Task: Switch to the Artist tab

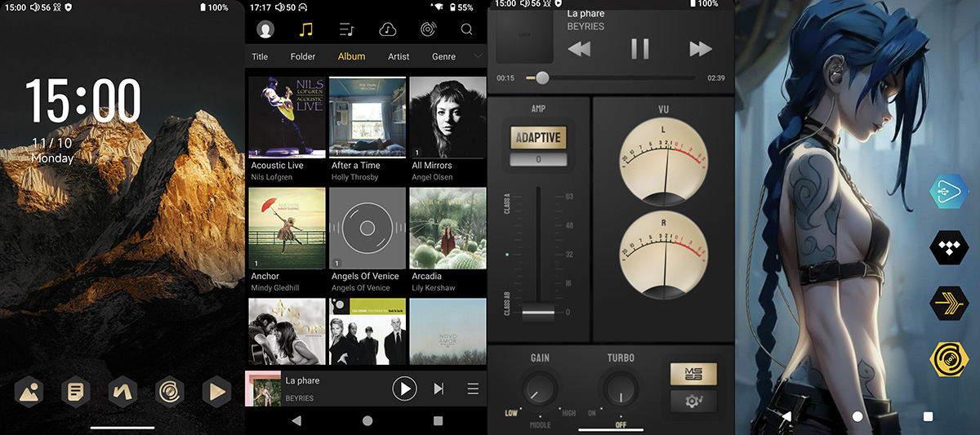Action: (x=399, y=56)
